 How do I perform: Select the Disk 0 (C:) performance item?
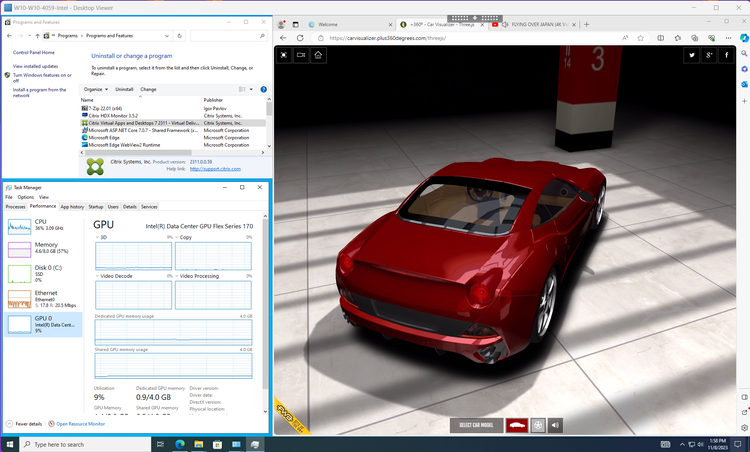(43, 273)
